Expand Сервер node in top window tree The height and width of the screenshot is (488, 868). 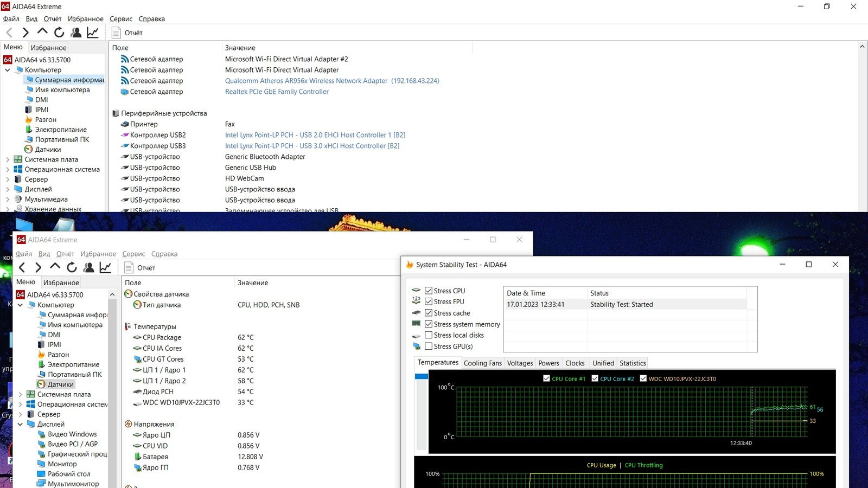tap(8, 179)
